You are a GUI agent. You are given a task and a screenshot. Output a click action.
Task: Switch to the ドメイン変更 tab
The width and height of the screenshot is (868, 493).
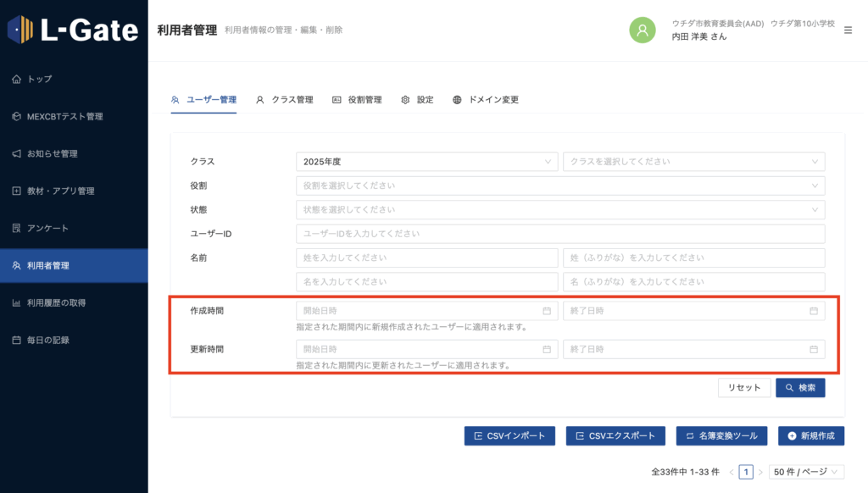[486, 100]
